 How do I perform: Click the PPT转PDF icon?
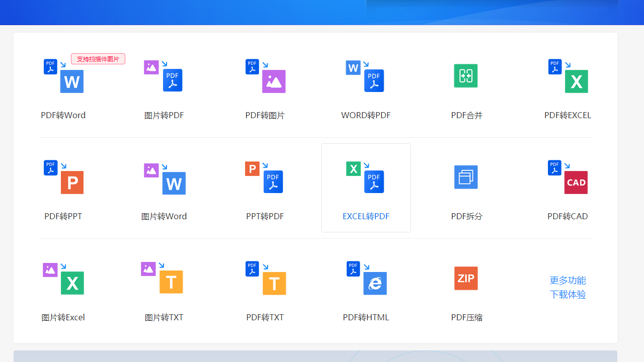click(264, 177)
